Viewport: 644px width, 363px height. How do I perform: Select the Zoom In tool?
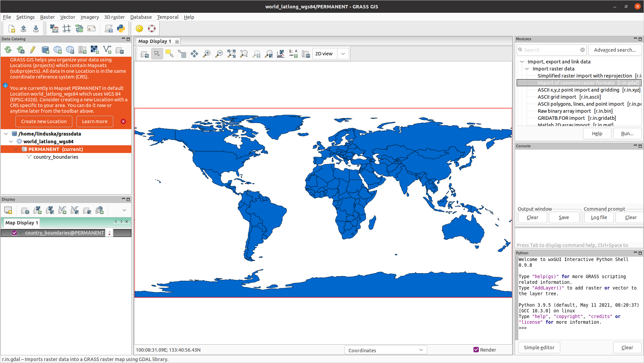[x=207, y=54]
